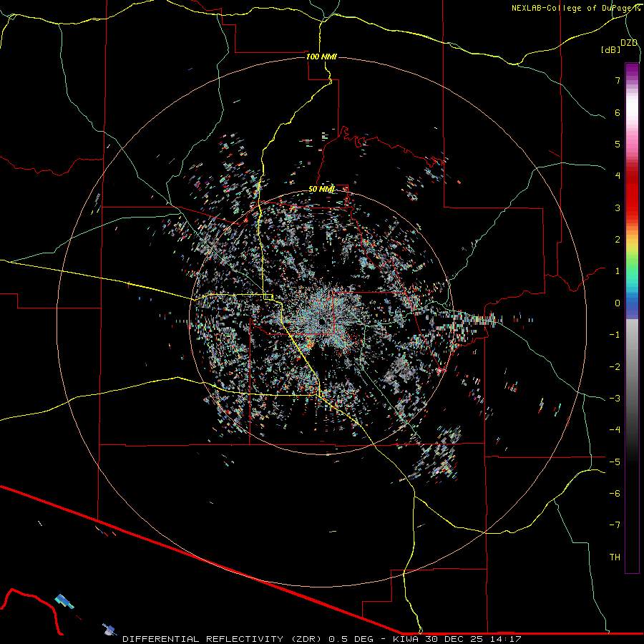Click the -2 tick on the color scale
The height and width of the screenshot is (644, 644).
tap(615, 367)
